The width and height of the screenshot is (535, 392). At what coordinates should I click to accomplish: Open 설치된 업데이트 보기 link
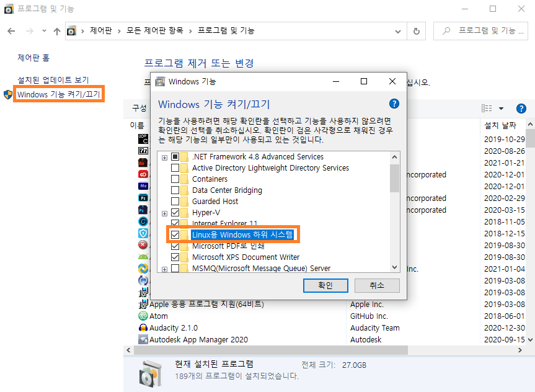pos(53,80)
